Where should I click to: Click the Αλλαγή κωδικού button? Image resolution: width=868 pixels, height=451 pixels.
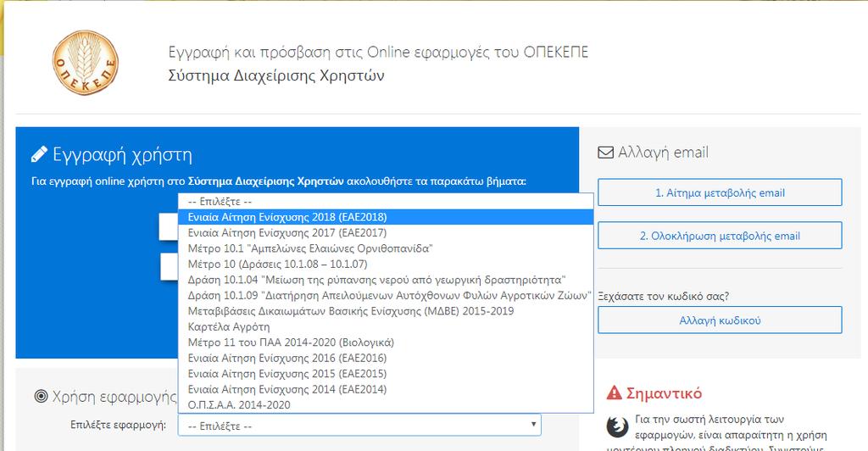[720, 320]
